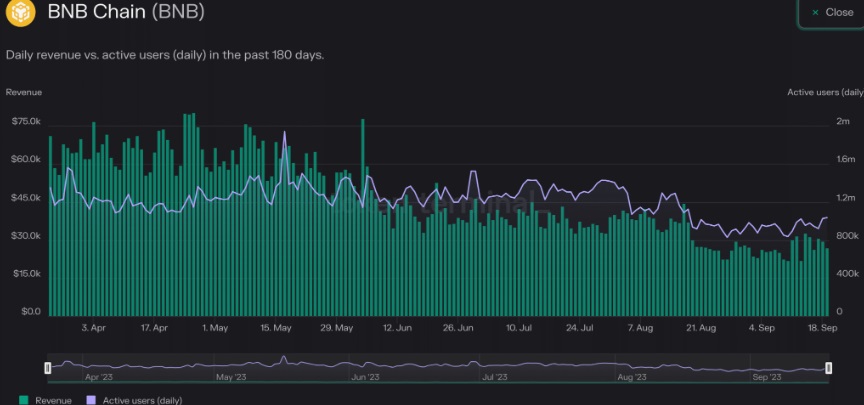Image resolution: width=864 pixels, height=405 pixels.
Task: Click the 1.6m active users axis value
Action: [x=845, y=159]
